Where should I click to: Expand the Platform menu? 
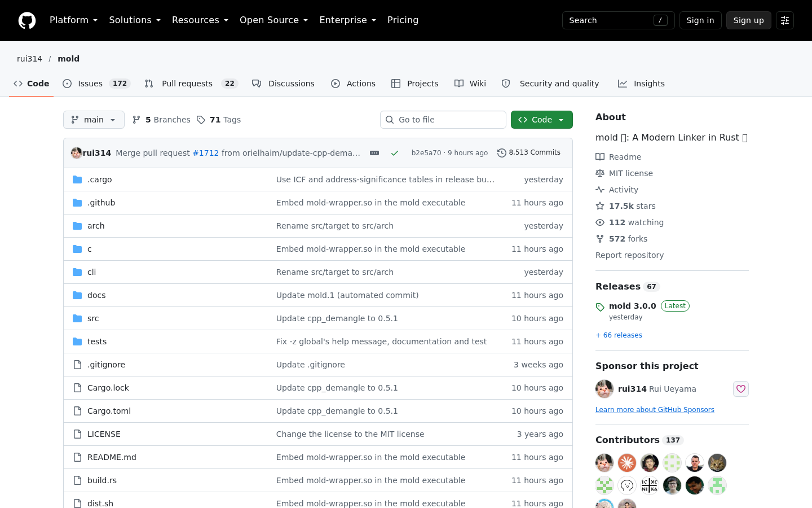73,20
